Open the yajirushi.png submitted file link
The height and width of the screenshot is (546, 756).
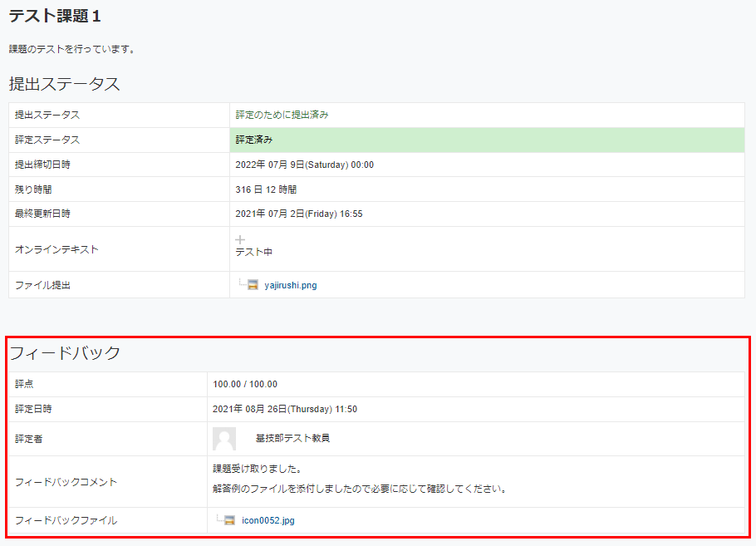(290, 285)
